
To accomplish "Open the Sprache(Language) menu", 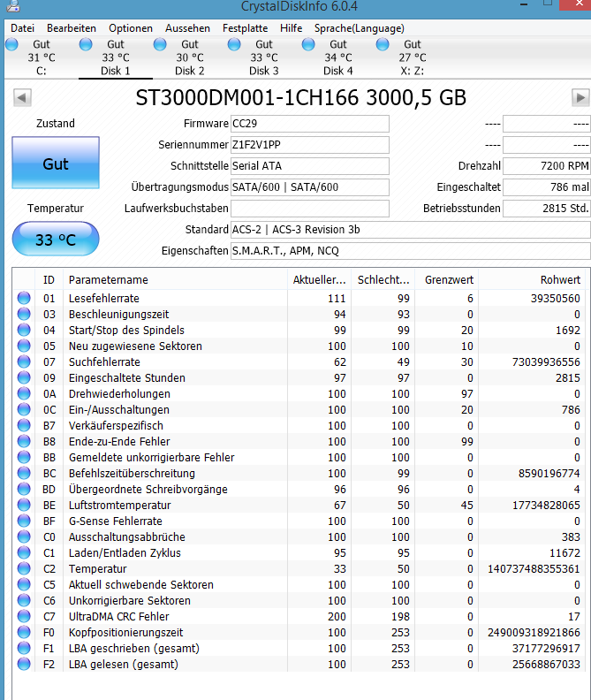I will pos(360,28).
